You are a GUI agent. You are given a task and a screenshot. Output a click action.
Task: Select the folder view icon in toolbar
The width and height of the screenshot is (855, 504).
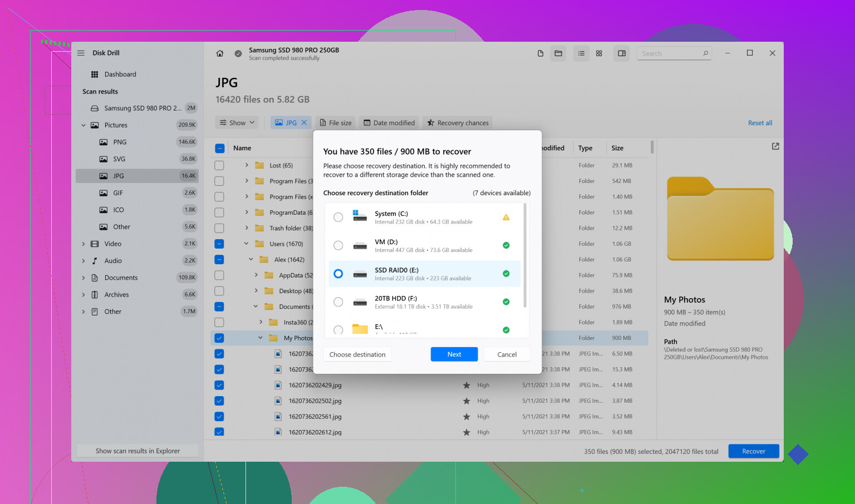click(x=558, y=53)
